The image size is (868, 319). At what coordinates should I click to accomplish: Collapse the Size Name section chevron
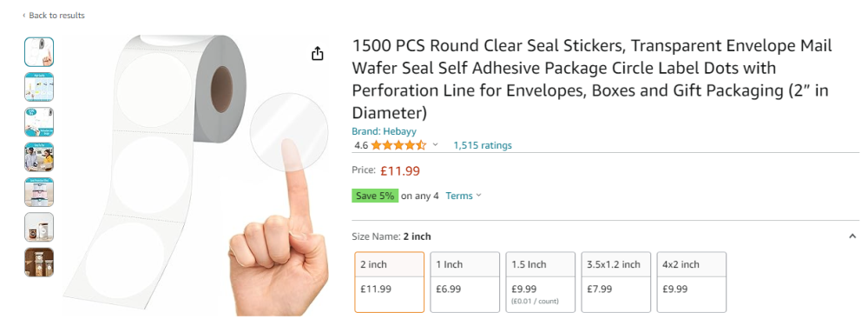pyautogui.click(x=852, y=236)
